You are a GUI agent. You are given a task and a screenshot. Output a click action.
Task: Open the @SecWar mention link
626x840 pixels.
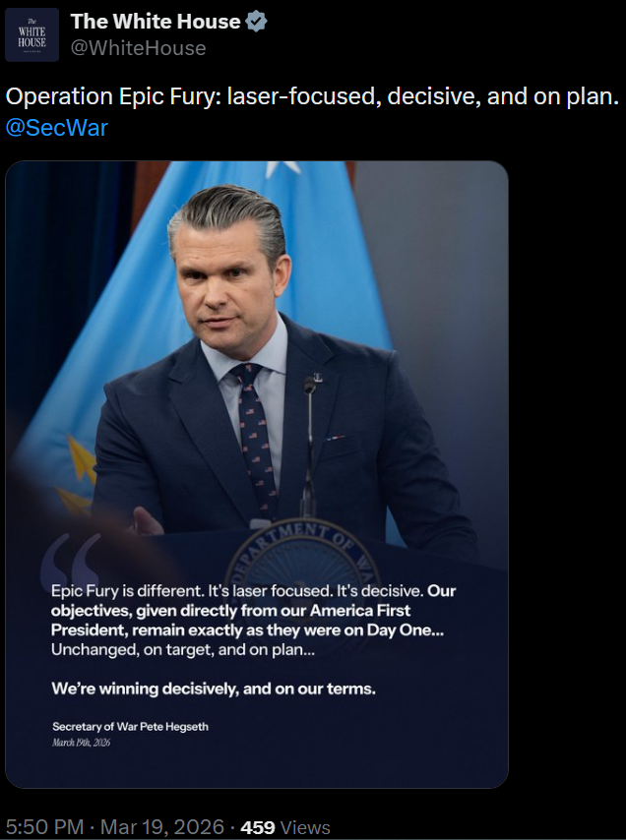[57, 127]
